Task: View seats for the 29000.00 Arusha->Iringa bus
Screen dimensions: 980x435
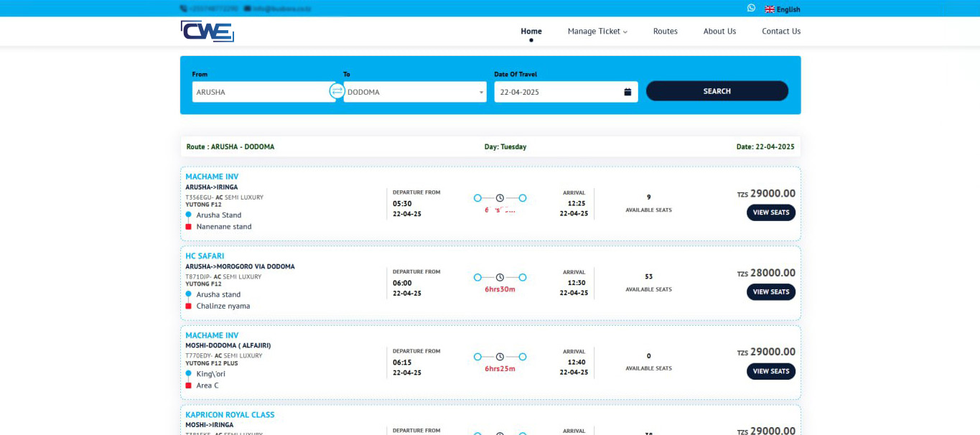Action: (770, 212)
